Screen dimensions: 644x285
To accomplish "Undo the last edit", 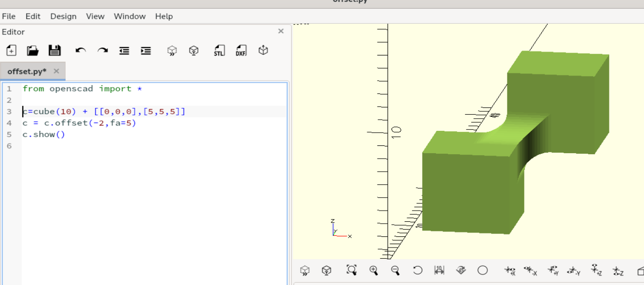I will [x=81, y=51].
